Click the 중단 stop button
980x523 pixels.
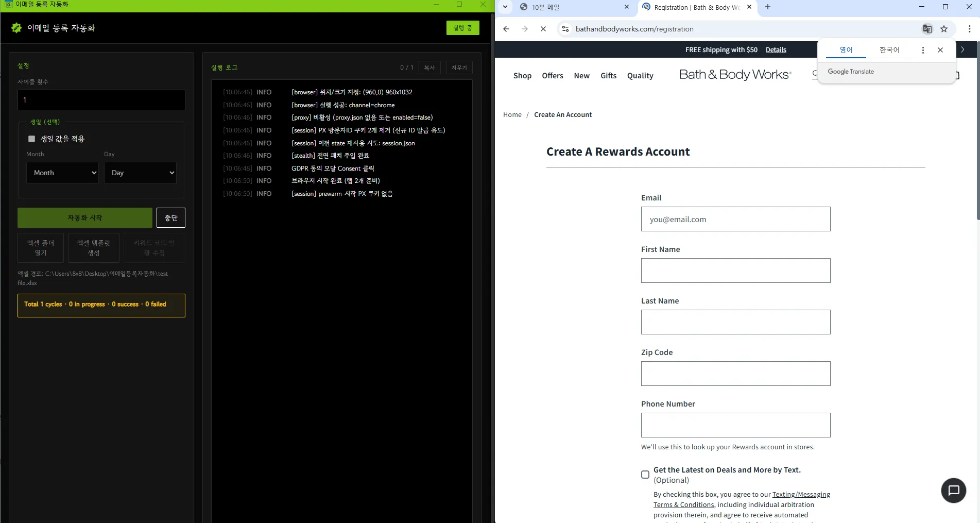pyautogui.click(x=171, y=218)
